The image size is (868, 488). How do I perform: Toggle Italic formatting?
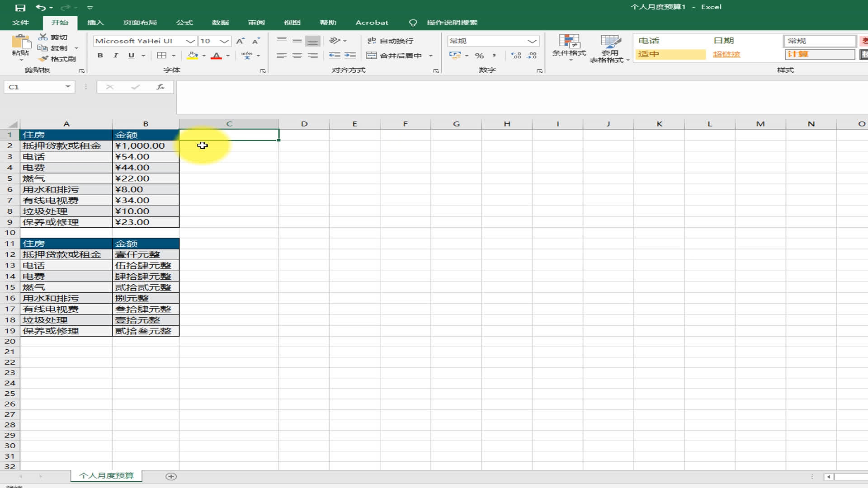pyautogui.click(x=116, y=56)
